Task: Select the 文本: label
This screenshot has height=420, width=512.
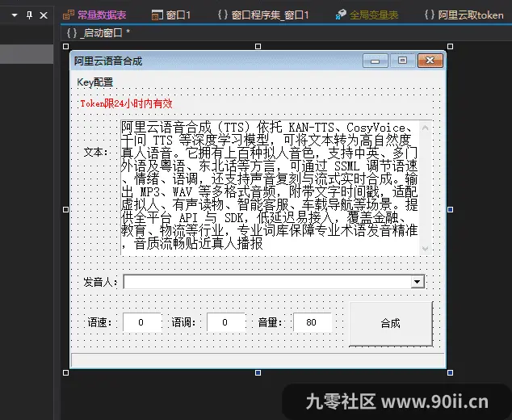Action: (95, 152)
